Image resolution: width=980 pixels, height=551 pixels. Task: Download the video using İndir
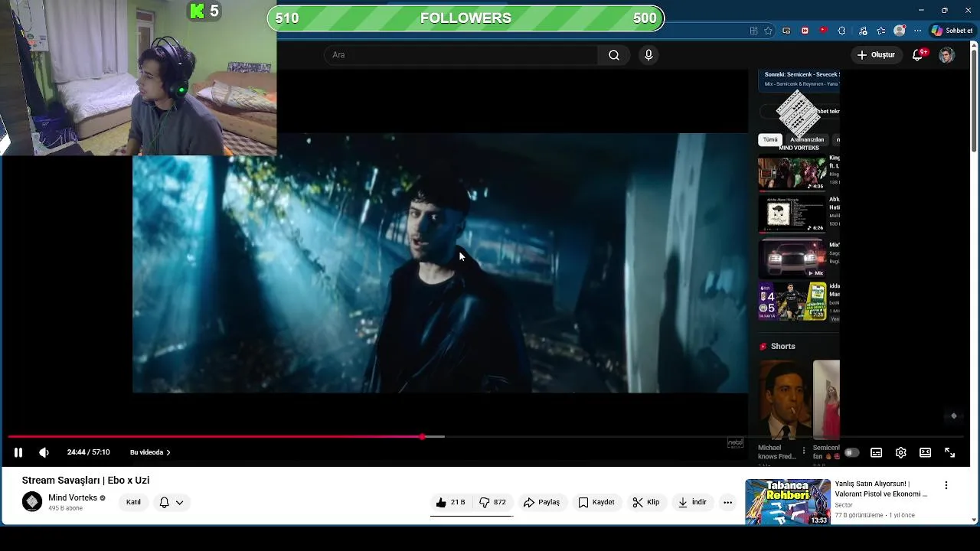click(691, 502)
